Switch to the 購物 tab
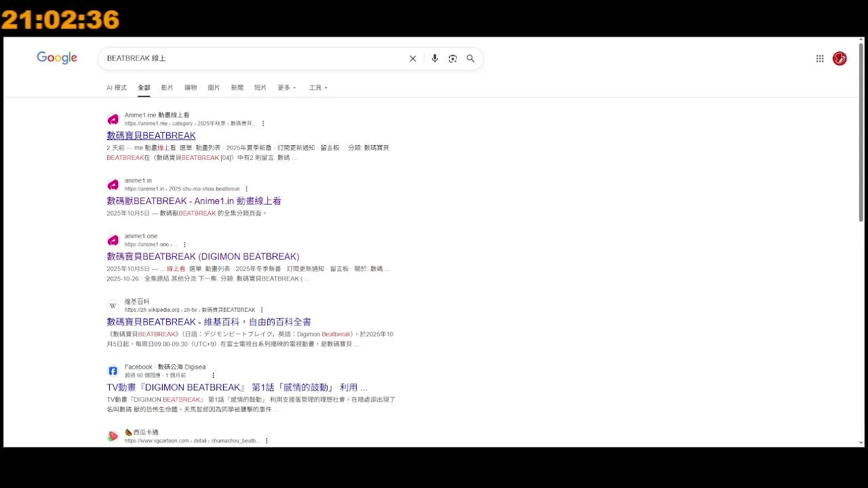The width and height of the screenshot is (868, 488). [191, 87]
